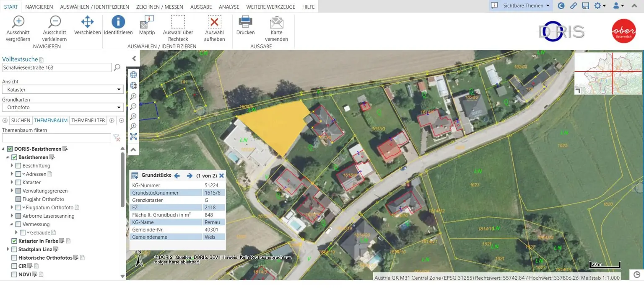Image resolution: width=644 pixels, height=291 pixels.
Task: Uncheck Kataster in Farbe layer
Action: (14, 241)
